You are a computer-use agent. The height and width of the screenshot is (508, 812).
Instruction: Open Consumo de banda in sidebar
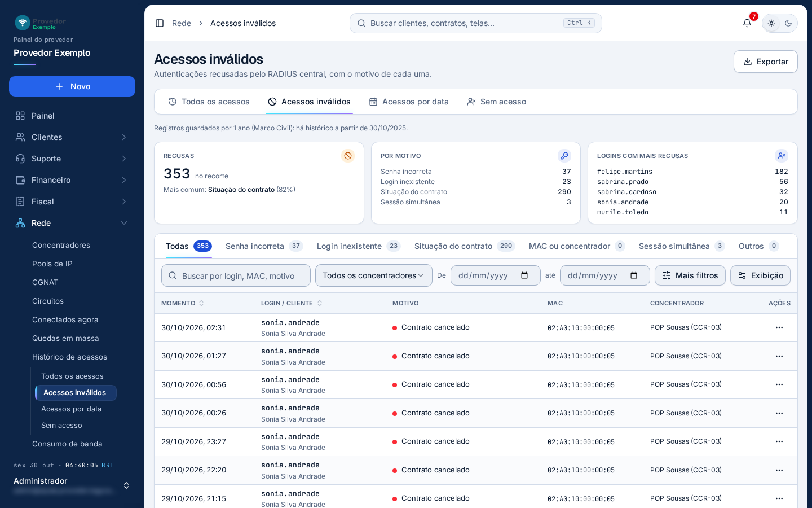click(x=67, y=444)
